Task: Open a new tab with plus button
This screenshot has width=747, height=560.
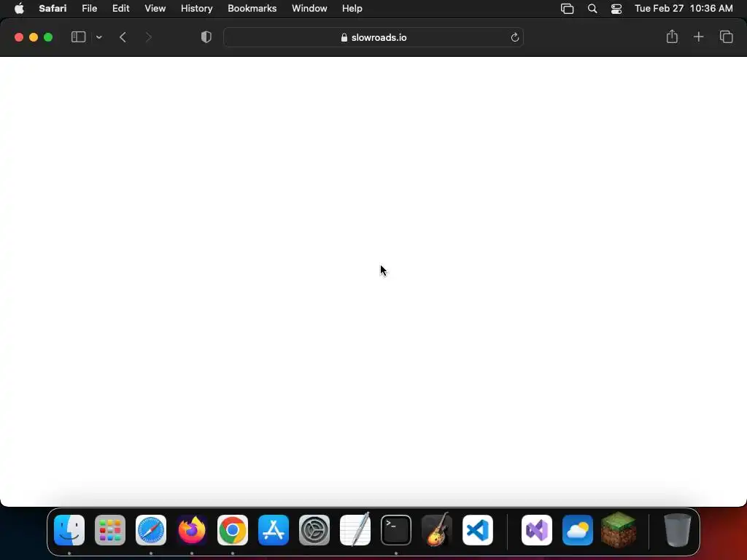Action: (698, 36)
